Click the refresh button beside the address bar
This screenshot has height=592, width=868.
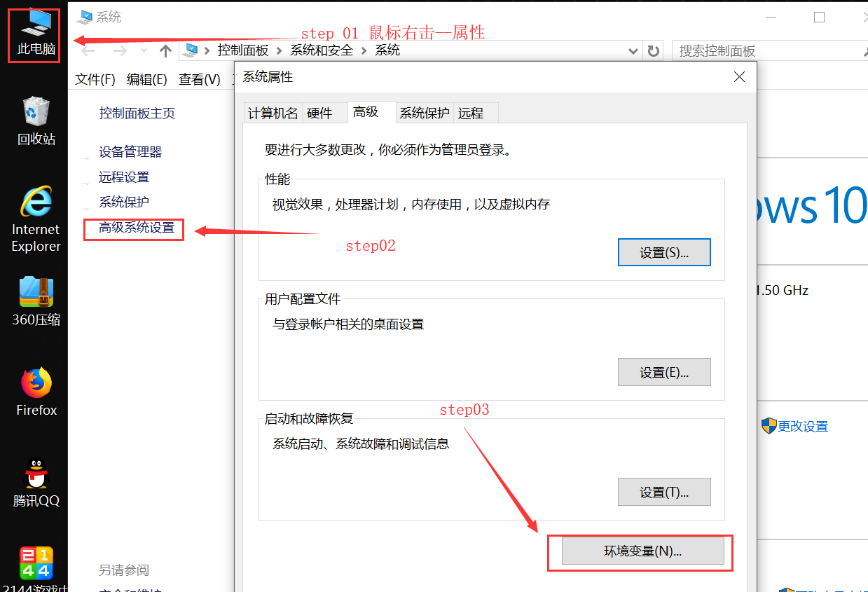coord(653,50)
